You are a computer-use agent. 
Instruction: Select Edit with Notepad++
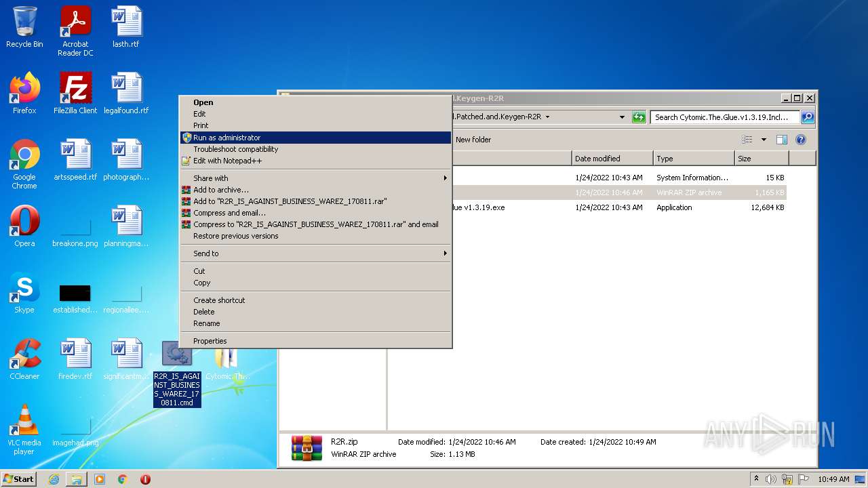[x=315, y=161]
